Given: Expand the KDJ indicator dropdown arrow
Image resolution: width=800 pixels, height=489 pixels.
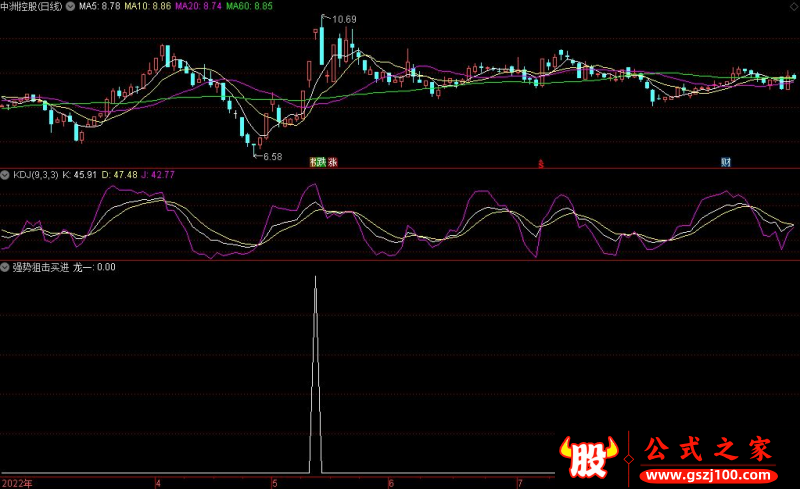Looking at the screenshot, I should click(6, 175).
